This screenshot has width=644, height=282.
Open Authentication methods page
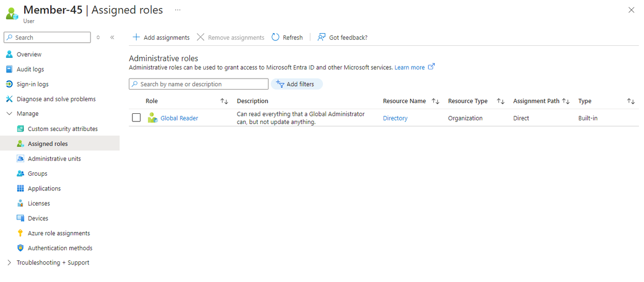point(60,248)
